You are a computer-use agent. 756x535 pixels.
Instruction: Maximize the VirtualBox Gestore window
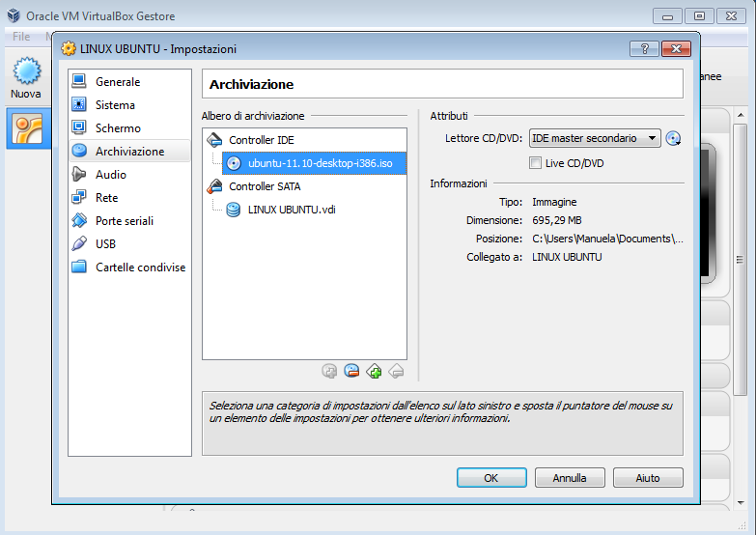(x=699, y=15)
